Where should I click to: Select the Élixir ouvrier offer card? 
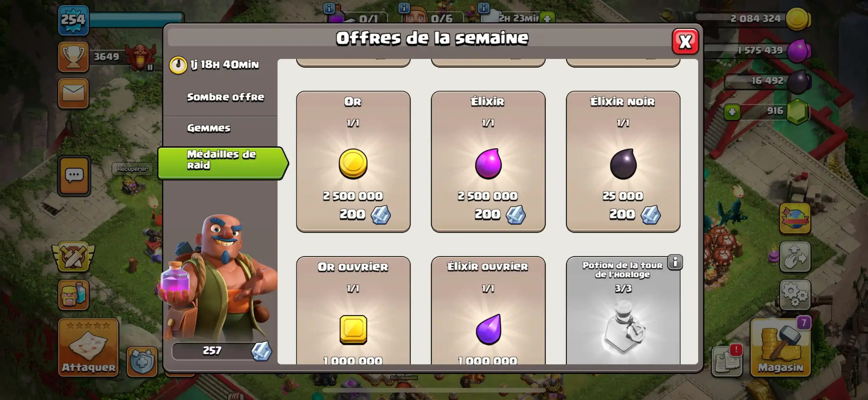pyautogui.click(x=488, y=310)
